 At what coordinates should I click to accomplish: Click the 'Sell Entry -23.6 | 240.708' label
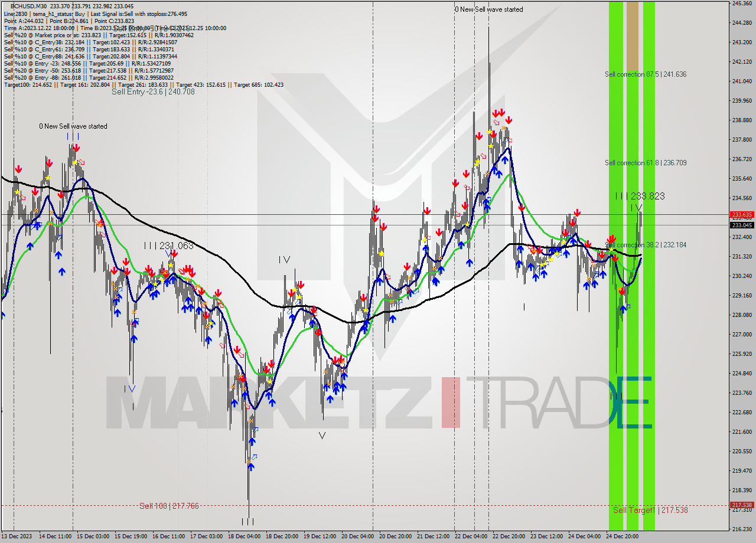pyautogui.click(x=154, y=92)
